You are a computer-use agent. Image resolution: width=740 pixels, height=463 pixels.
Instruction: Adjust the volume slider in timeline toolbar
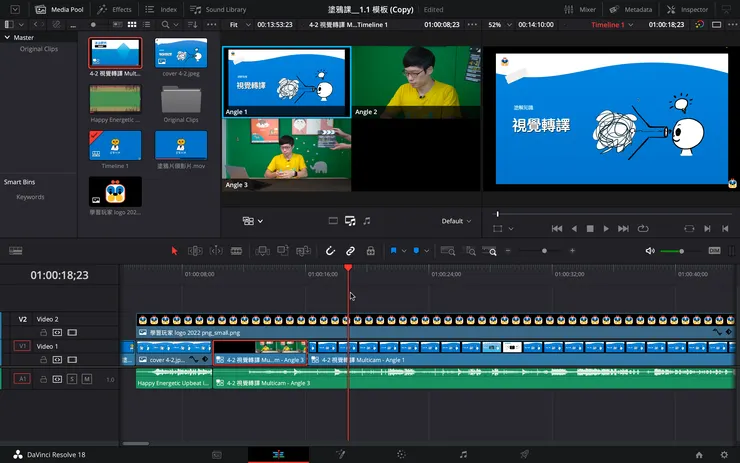point(680,251)
